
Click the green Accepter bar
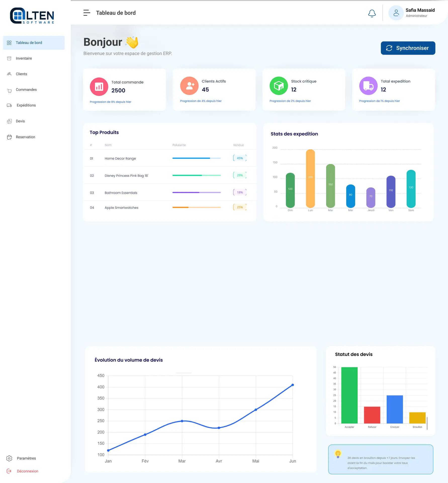[x=349, y=395]
